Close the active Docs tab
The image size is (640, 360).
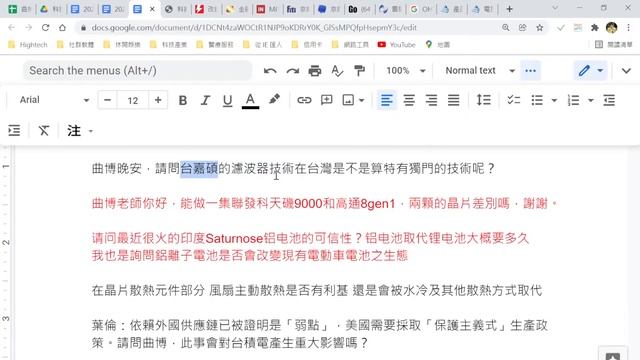coord(152,9)
